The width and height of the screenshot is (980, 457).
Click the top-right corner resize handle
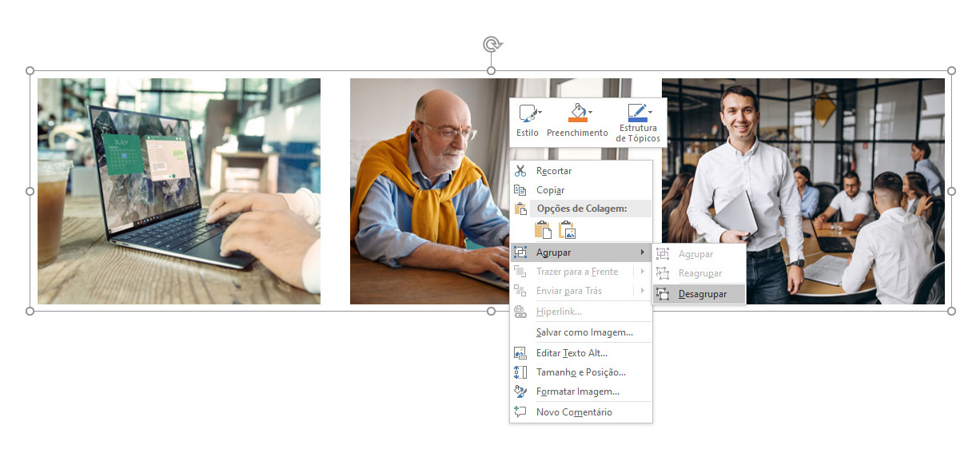point(951,70)
